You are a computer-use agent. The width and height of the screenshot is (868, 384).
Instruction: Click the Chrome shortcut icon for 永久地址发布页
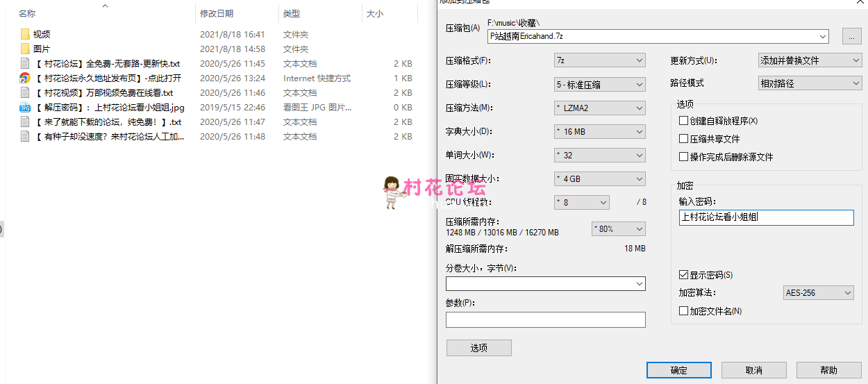pyautogui.click(x=25, y=78)
